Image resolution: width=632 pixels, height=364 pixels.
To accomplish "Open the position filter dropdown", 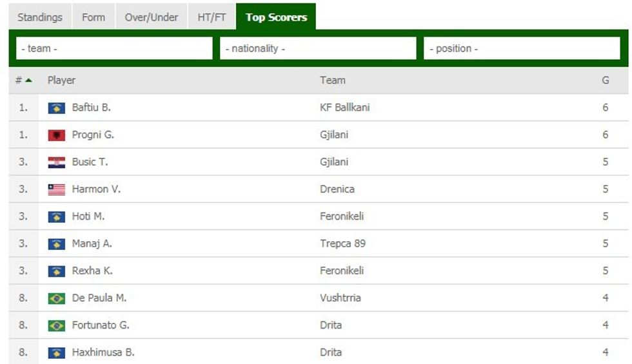I will 522,48.
